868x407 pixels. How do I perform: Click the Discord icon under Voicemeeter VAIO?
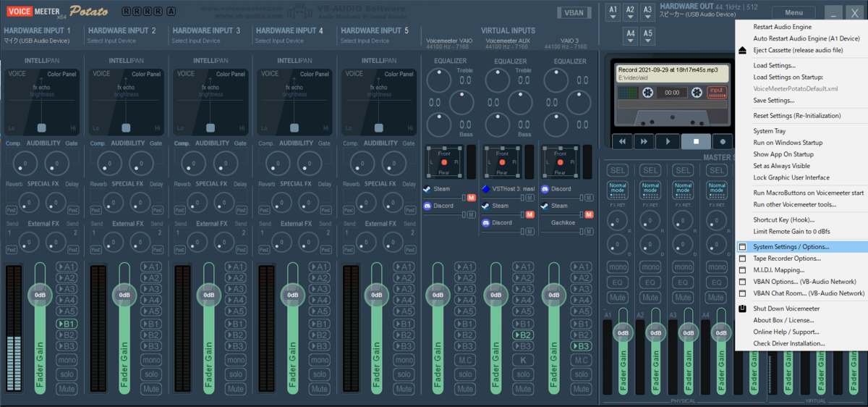point(427,206)
